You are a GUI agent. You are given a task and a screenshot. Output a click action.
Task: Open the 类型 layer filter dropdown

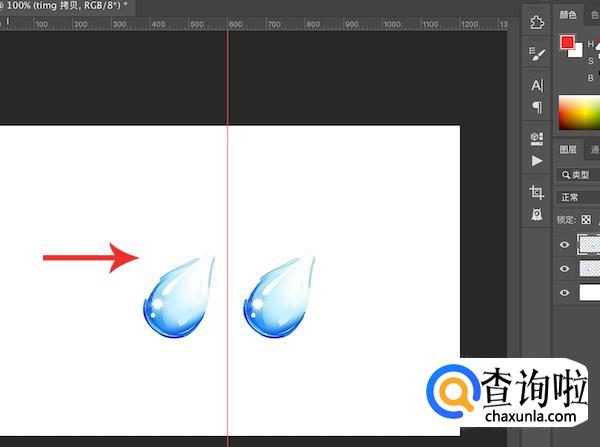(x=578, y=174)
